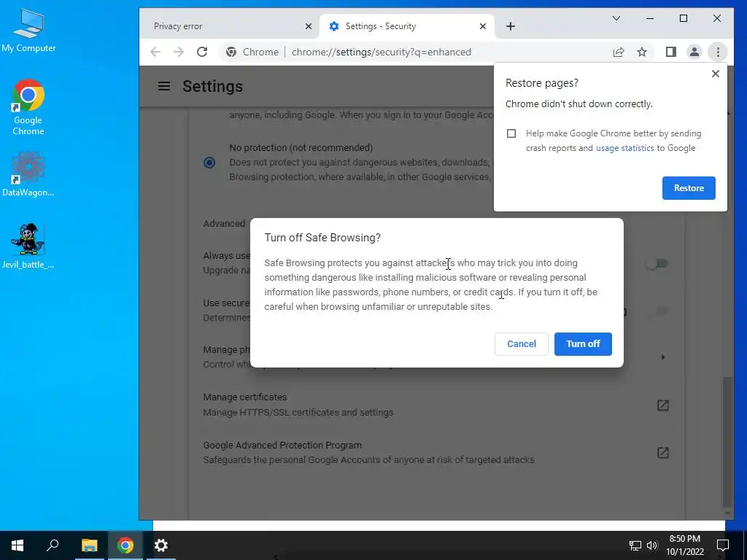
Task: Select the DataWagon desktop shortcut
Action: click(x=28, y=174)
